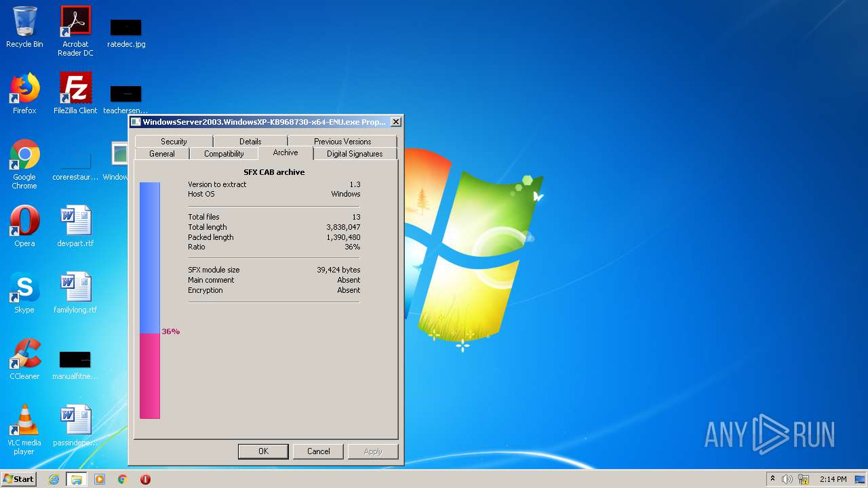This screenshot has width=868, height=488.
Task: Launch Acrobat Reader DC shortcut
Action: (x=75, y=31)
